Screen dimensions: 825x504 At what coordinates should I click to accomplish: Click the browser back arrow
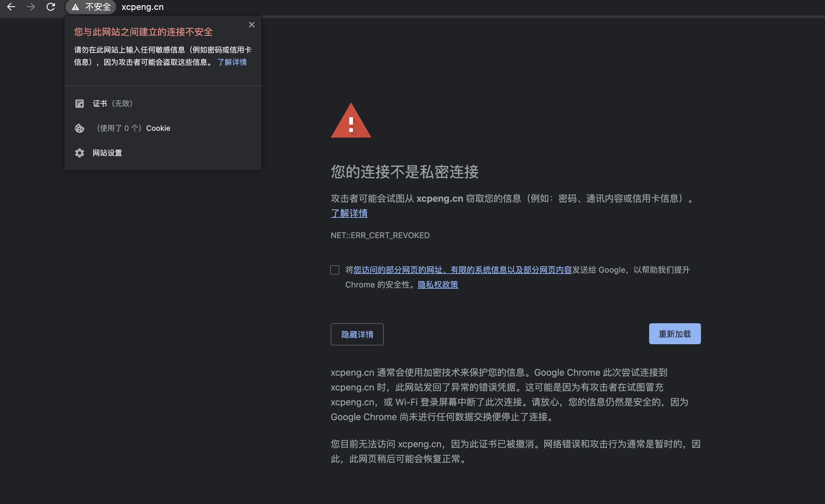[11, 7]
